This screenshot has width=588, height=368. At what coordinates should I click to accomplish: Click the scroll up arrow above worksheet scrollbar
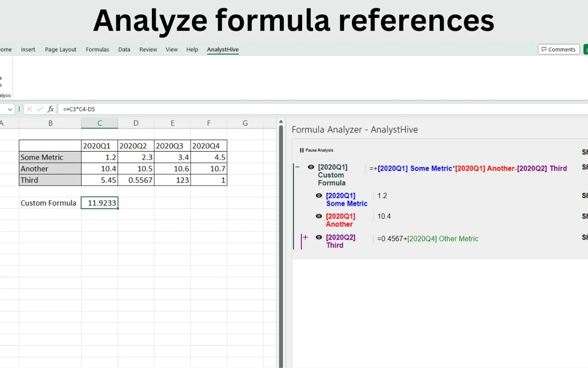[x=281, y=121]
